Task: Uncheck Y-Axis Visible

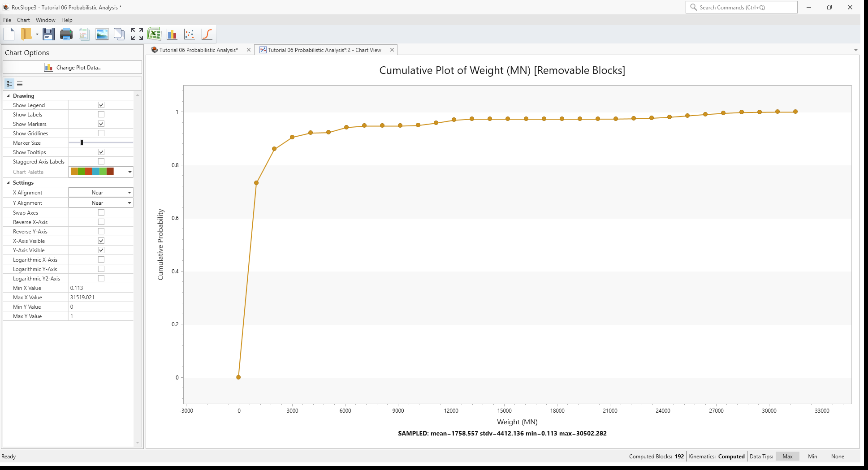Action: 101,250
